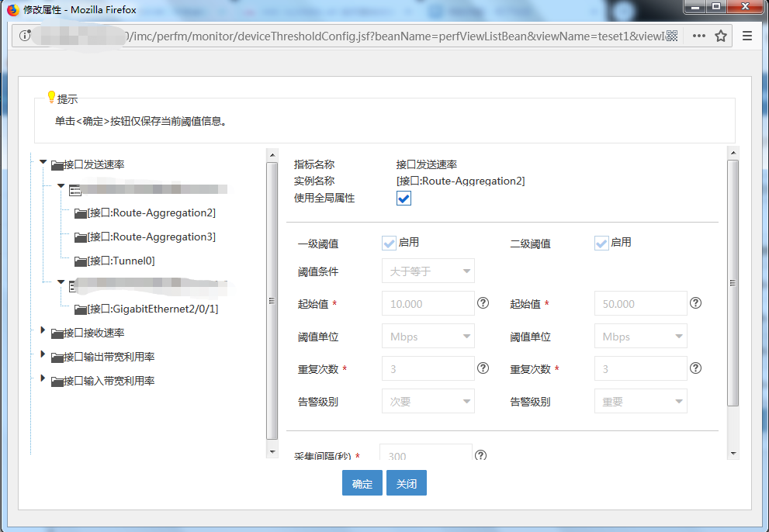
Task: Click the site information icon in address bar
Action: [25, 36]
